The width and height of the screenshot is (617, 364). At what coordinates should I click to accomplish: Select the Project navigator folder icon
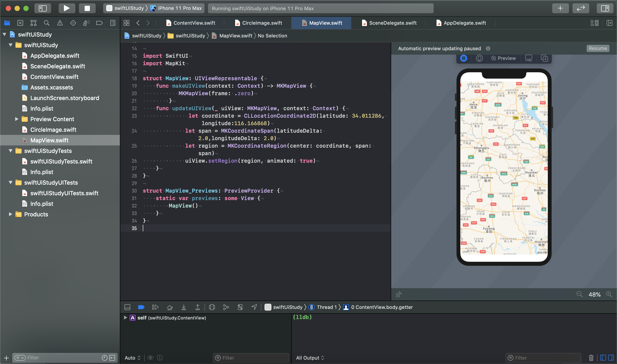pyautogui.click(x=7, y=23)
